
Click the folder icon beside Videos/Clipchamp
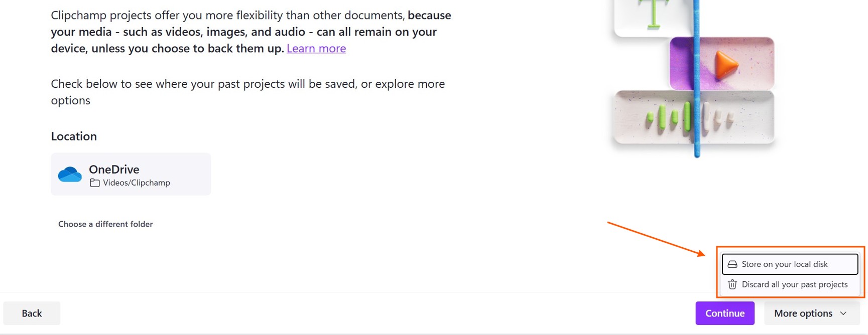(x=95, y=183)
